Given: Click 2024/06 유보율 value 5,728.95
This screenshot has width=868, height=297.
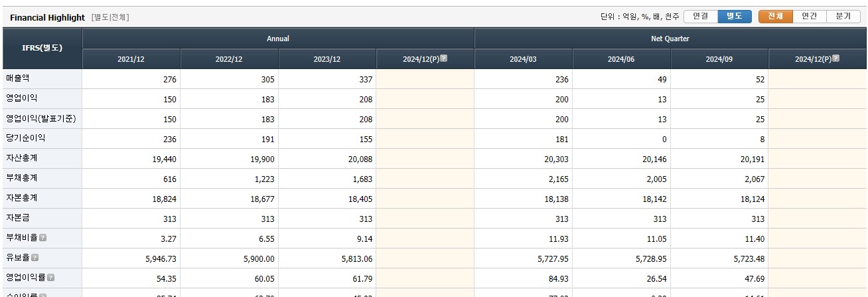Looking at the screenshot, I should [651, 259].
